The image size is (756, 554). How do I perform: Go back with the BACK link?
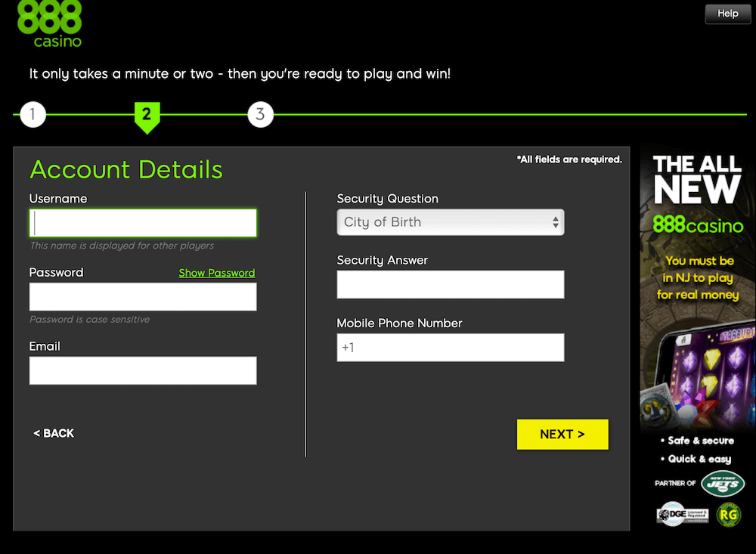(54, 434)
